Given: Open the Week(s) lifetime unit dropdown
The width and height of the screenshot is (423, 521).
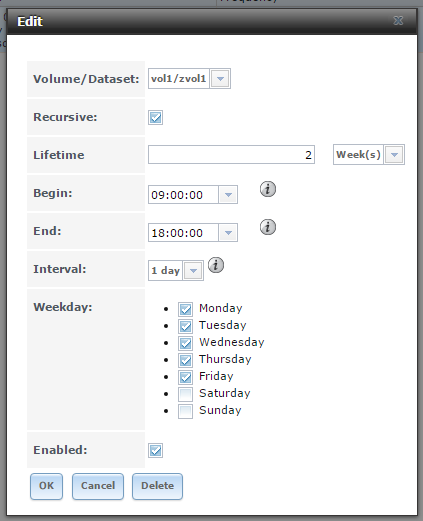Looking at the screenshot, I should pos(394,154).
